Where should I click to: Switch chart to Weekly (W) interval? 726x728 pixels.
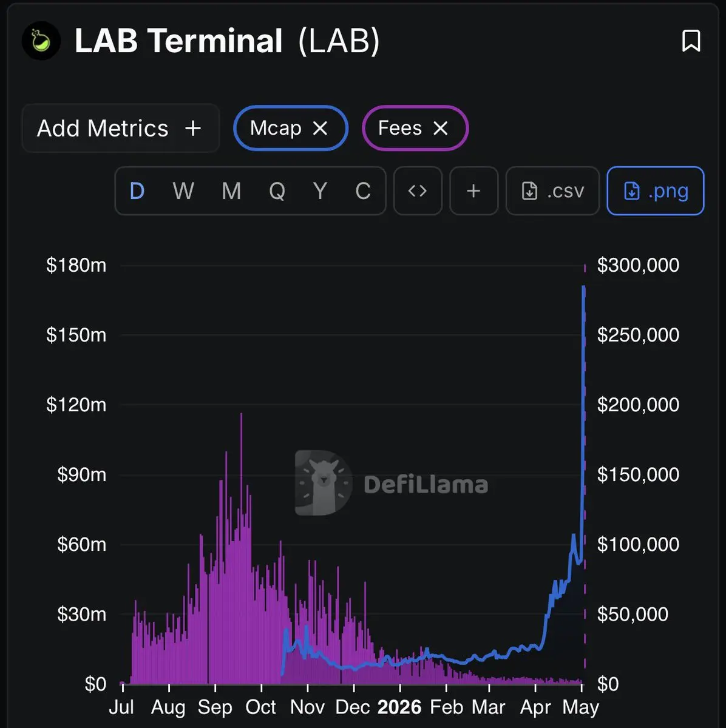pos(183,191)
